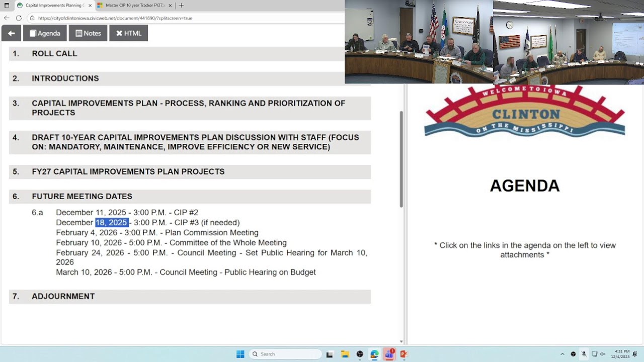Open agenda item 4 Draft 10-Year Capital Improvements Plan
Viewport: 644px width, 362px height.
[190, 142]
